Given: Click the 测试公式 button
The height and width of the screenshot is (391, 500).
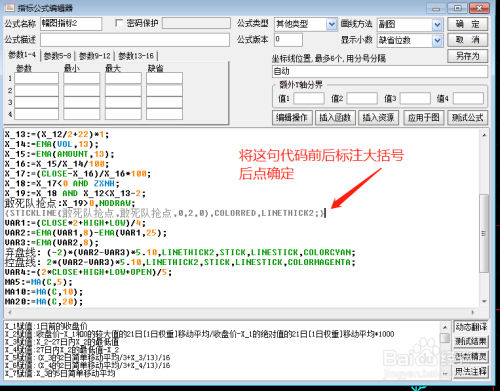Looking at the screenshot, I should click(x=467, y=117).
